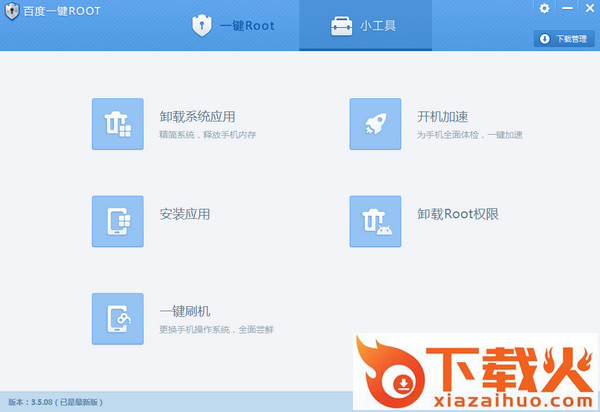
Task: Select the 小工具 tab label
Action: click(378, 26)
